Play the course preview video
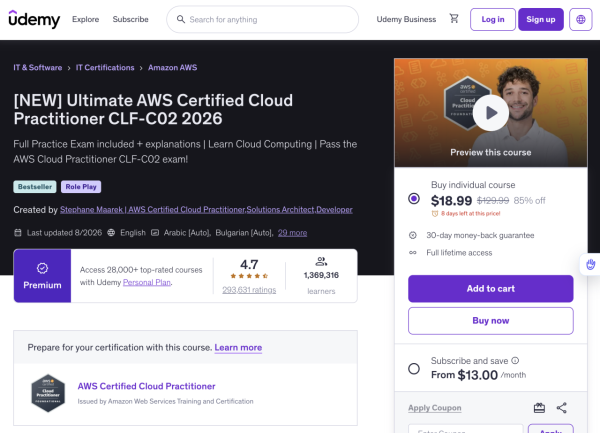Viewport: 600px width, 433px height. (491, 113)
